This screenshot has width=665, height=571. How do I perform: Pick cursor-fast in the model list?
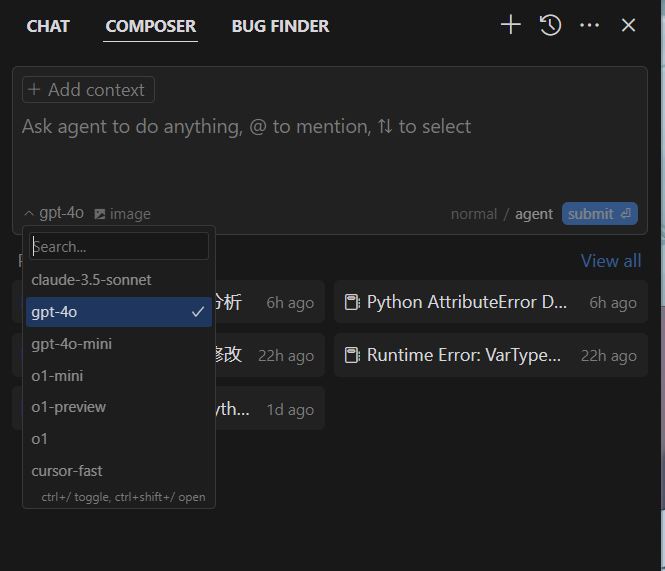67,471
